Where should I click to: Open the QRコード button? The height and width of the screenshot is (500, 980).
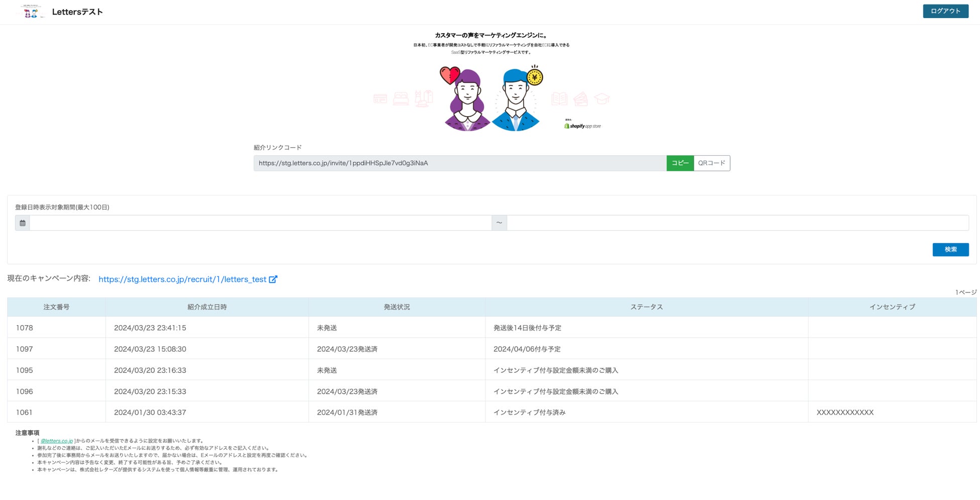coord(712,163)
